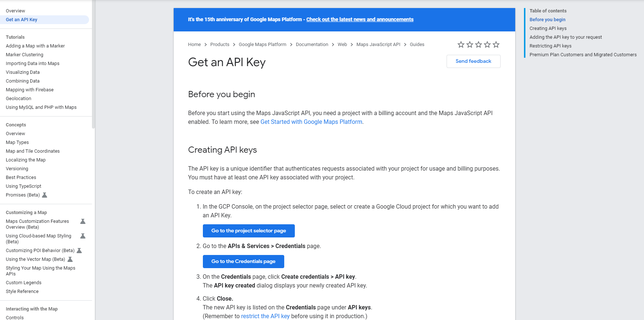Screen dimensions: 644x320
Task: Go to the project selector page
Action: tap(248, 231)
